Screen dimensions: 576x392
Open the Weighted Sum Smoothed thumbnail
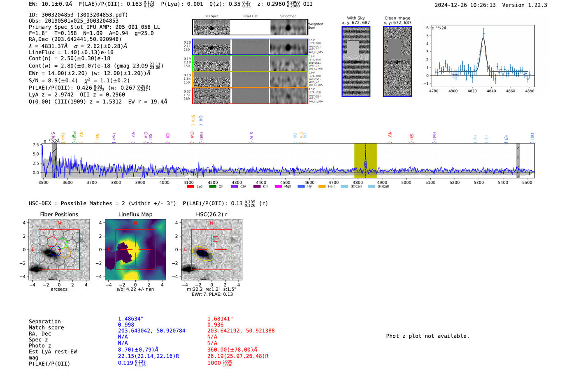click(x=288, y=28)
